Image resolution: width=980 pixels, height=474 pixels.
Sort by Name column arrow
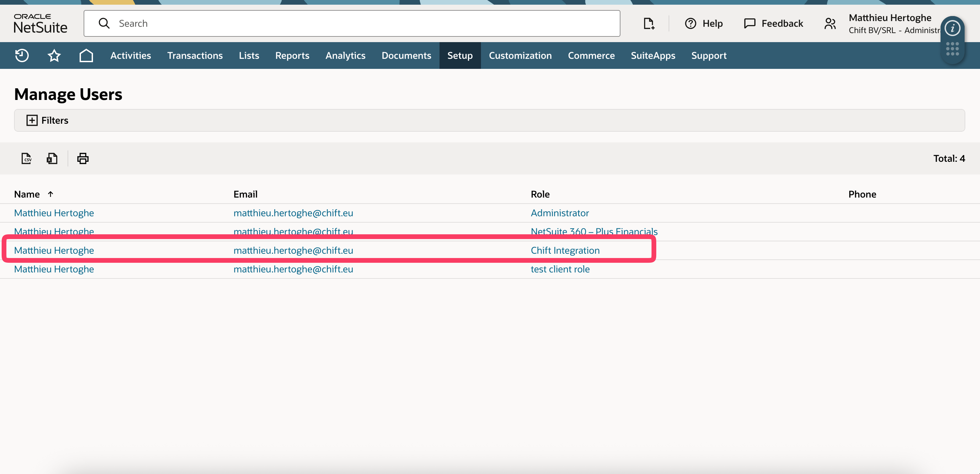(51, 194)
